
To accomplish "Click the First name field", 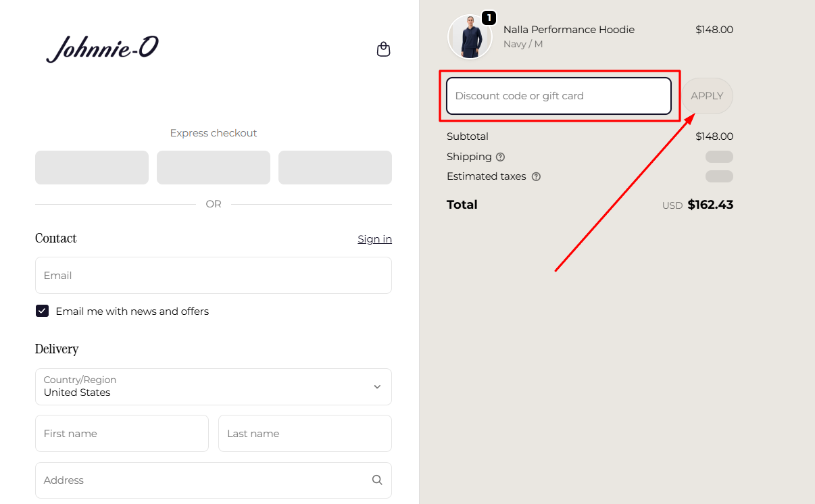I will click(122, 433).
